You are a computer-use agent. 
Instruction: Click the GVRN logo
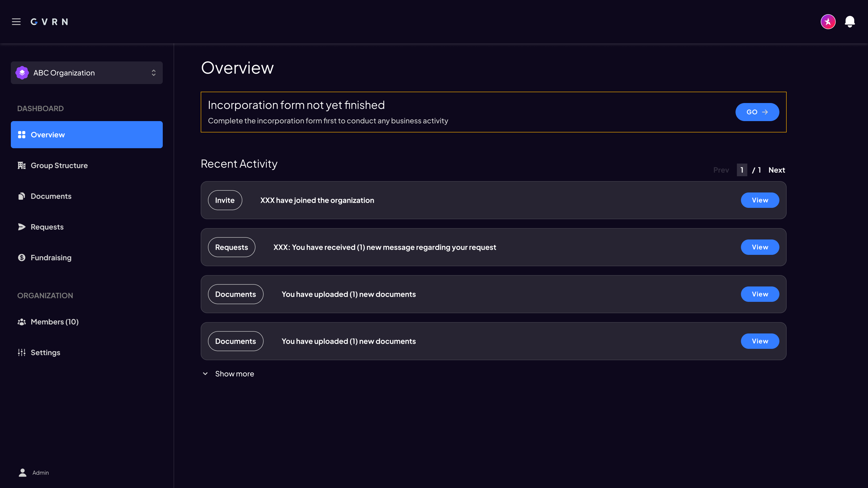49,22
